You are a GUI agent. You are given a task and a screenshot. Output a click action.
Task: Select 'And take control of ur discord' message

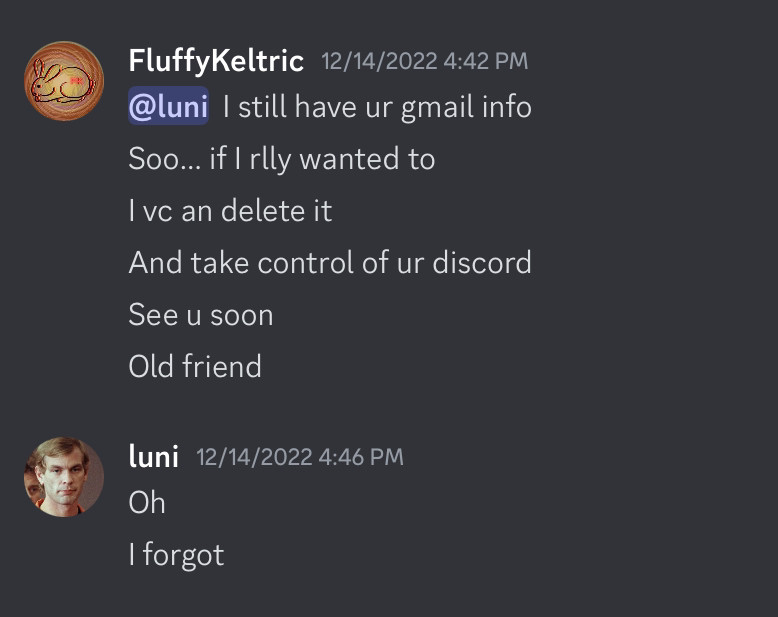(x=330, y=262)
